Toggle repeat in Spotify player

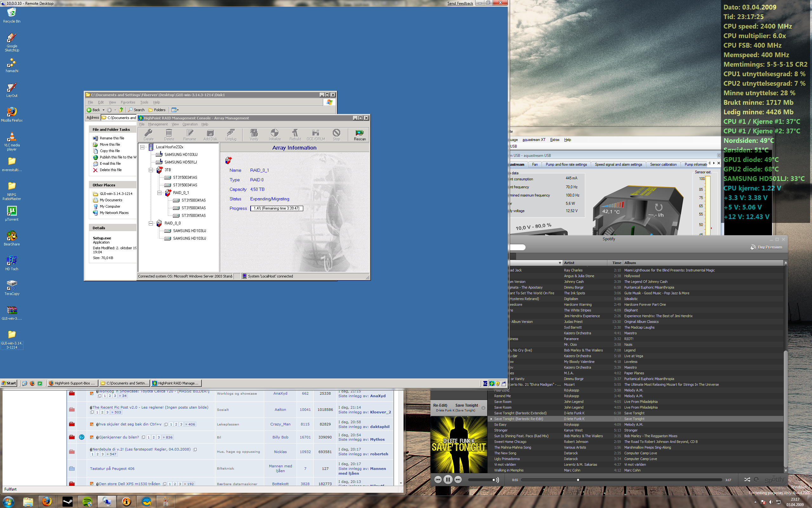pyautogui.click(x=756, y=479)
